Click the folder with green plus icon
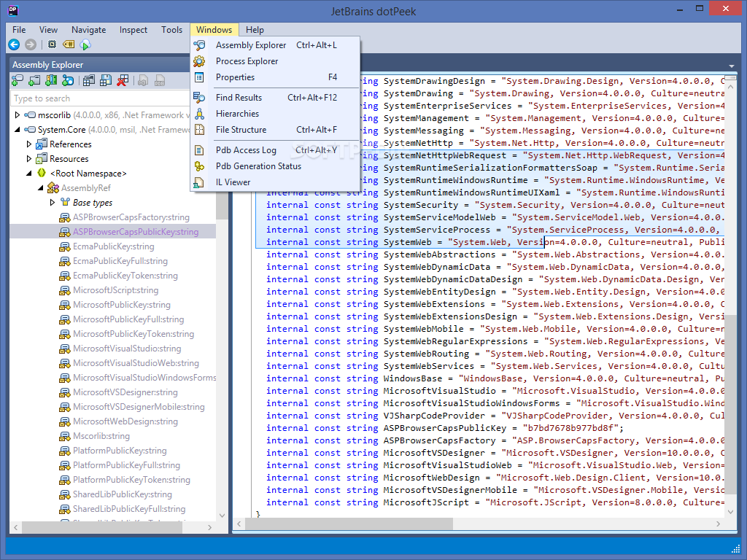This screenshot has width=747, height=560. pos(34,80)
